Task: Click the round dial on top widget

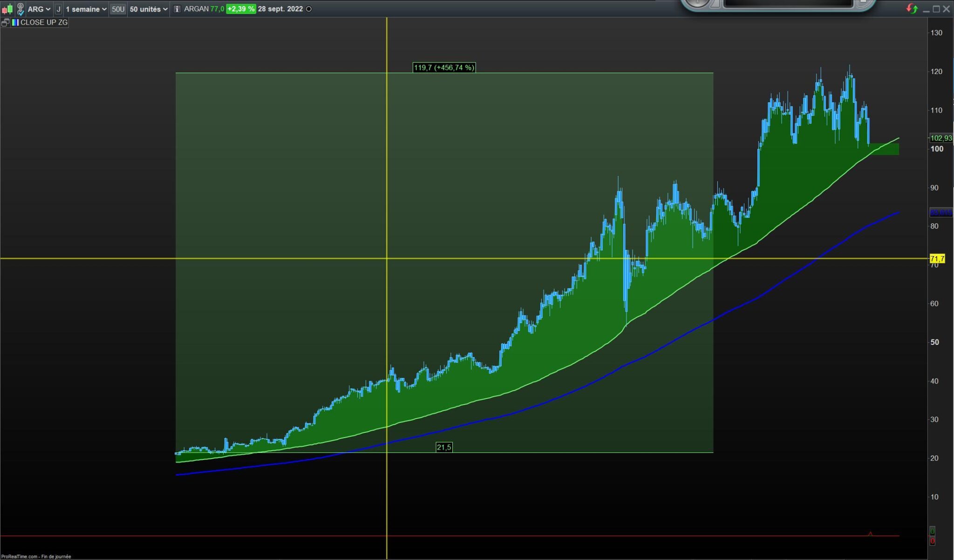Action: pyautogui.click(x=697, y=3)
